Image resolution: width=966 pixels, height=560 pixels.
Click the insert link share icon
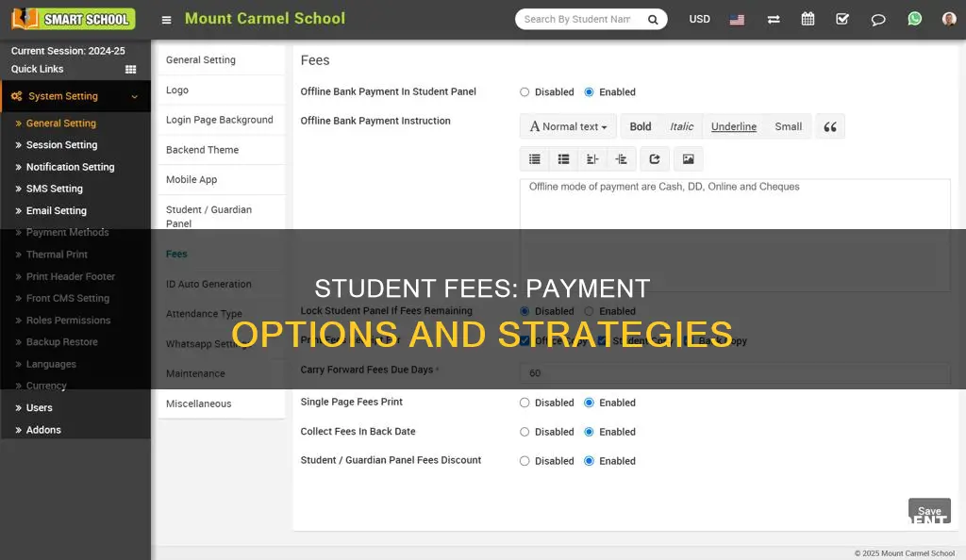coord(655,159)
